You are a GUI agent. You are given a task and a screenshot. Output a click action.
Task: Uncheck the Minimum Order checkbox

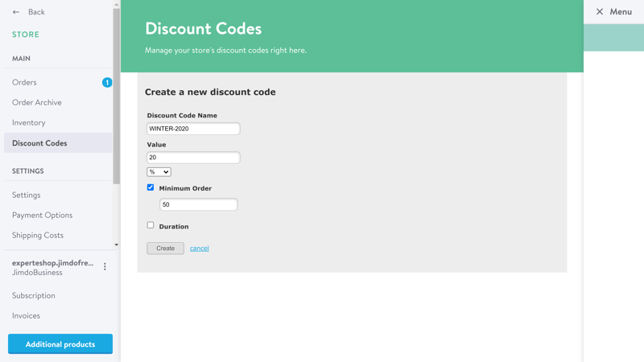(x=151, y=187)
